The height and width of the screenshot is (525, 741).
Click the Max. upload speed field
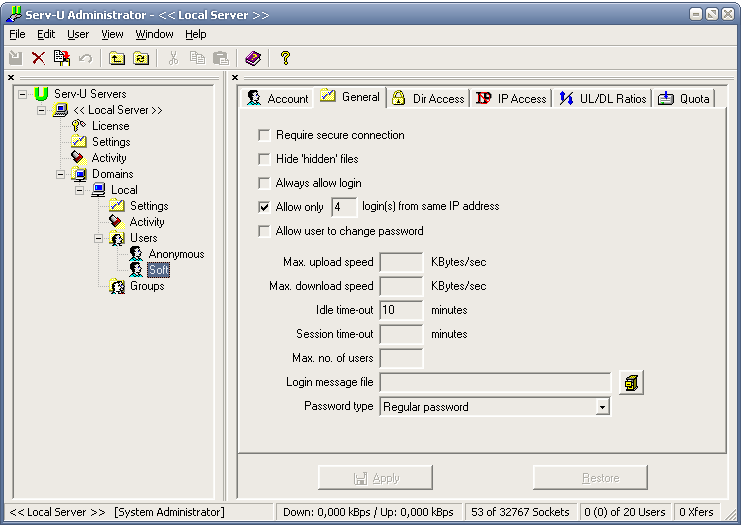tap(401, 262)
